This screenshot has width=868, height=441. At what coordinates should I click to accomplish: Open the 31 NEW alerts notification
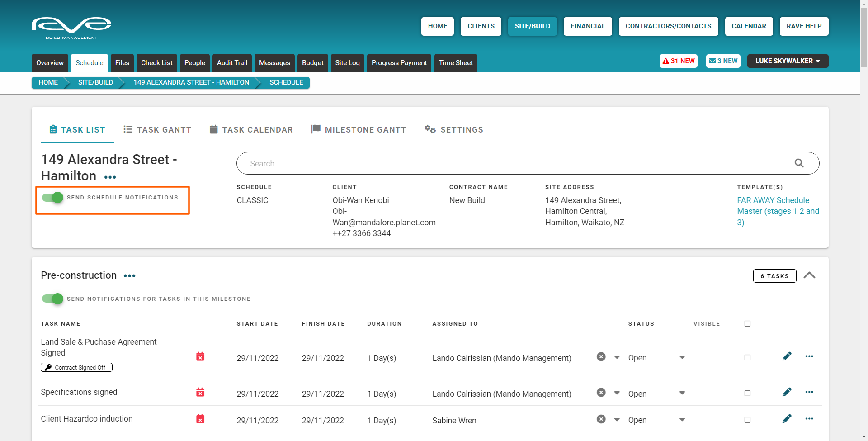pos(678,61)
